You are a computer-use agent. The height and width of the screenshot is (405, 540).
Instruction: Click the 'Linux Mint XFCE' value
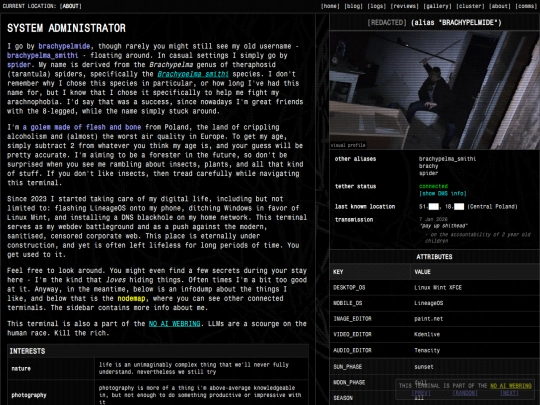438,288
